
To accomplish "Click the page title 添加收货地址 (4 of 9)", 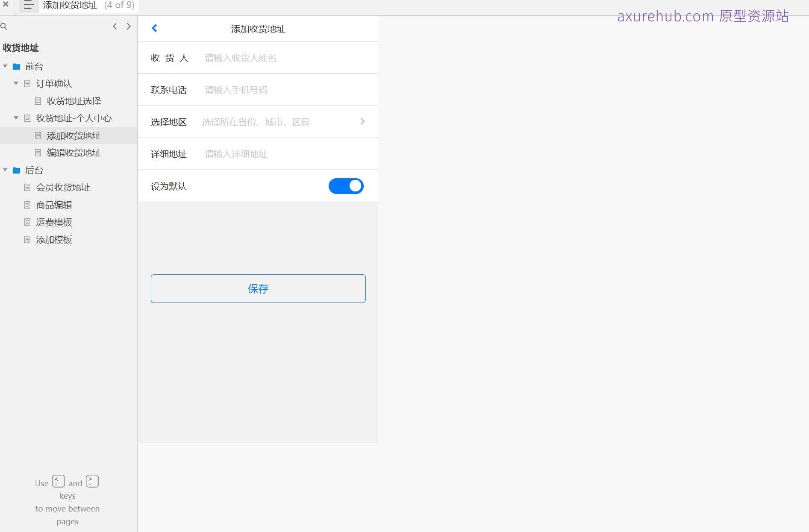I will coord(88,5).
